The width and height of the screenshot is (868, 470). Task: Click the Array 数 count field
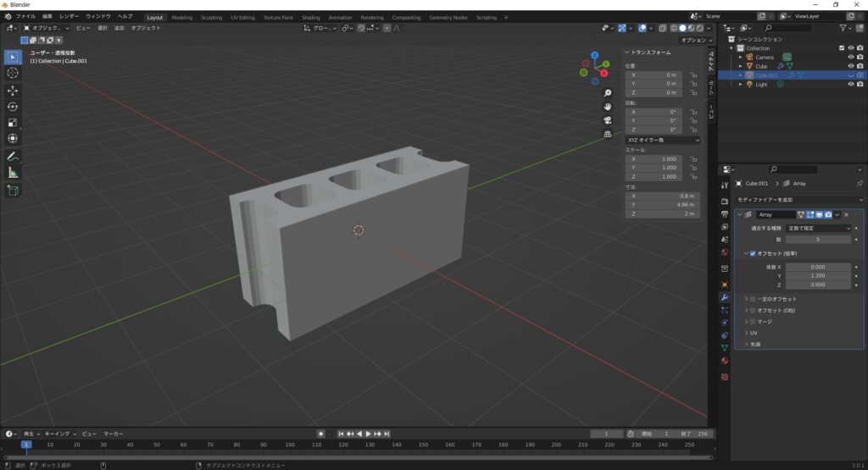(820, 240)
